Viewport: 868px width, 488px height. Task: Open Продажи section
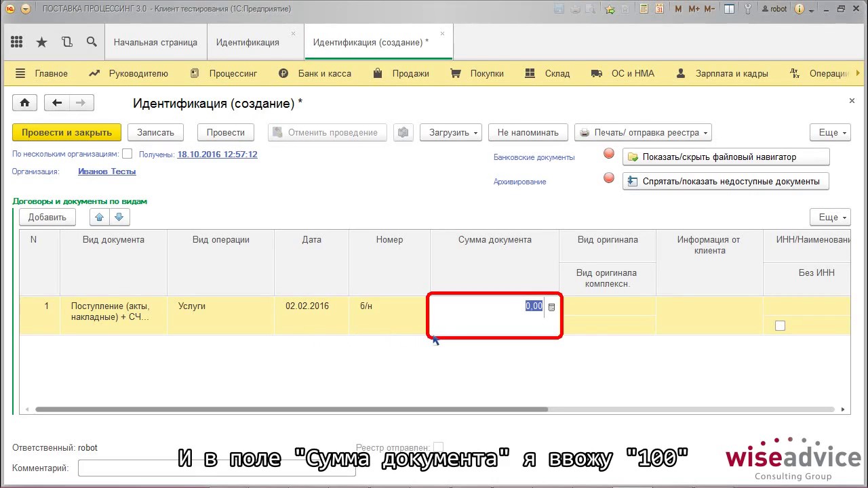tap(401, 73)
